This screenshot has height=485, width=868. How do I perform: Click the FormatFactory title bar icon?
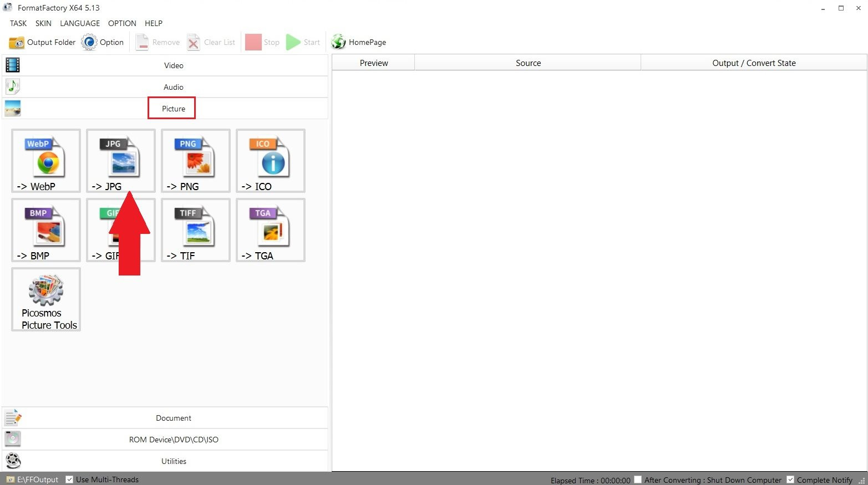click(8, 8)
